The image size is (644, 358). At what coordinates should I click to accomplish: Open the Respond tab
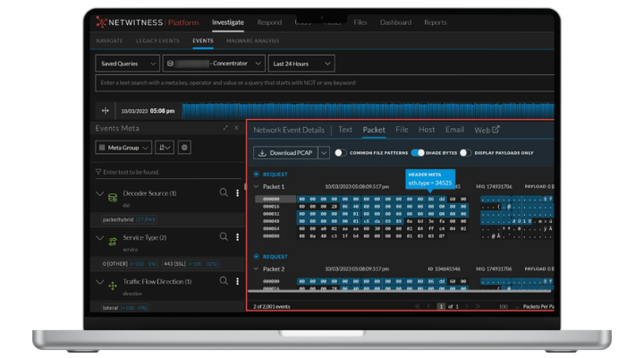[269, 22]
